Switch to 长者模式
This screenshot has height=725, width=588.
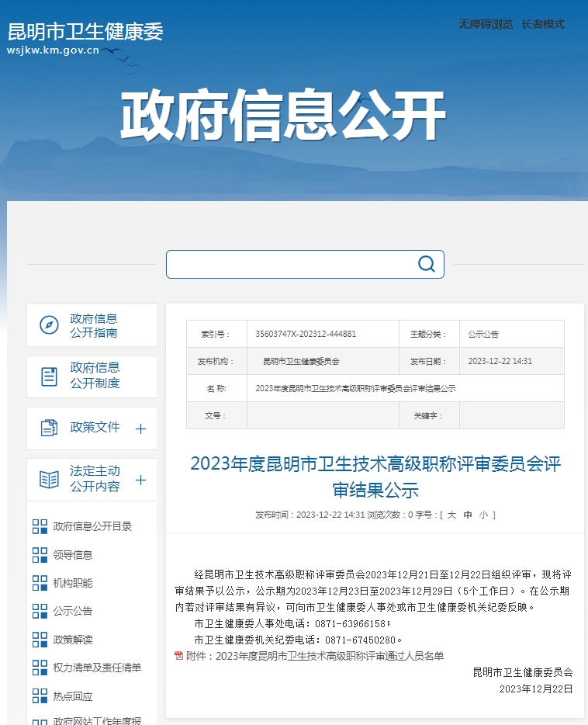(x=543, y=24)
